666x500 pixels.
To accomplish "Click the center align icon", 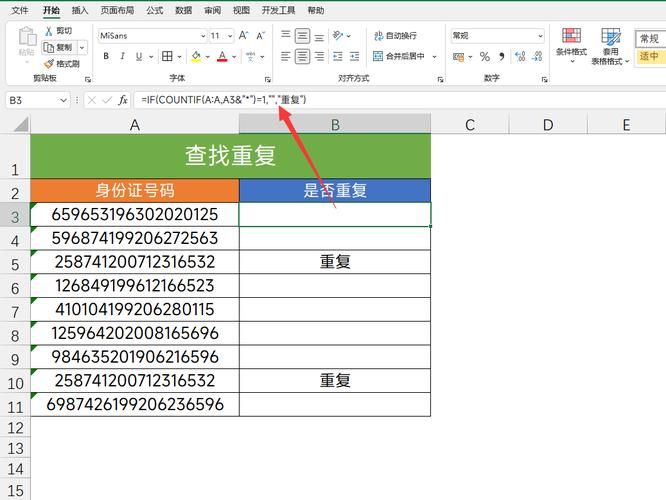I will pyautogui.click(x=302, y=57).
